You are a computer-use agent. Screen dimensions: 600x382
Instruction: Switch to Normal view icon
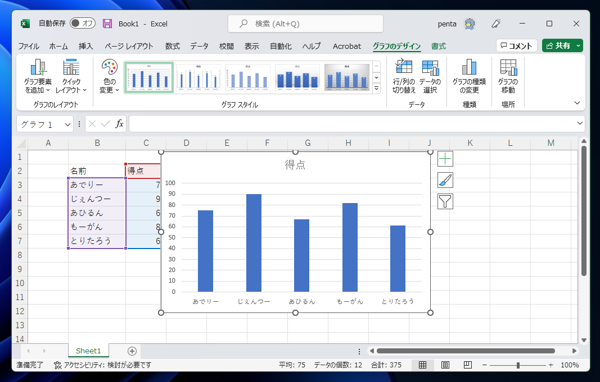422,365
